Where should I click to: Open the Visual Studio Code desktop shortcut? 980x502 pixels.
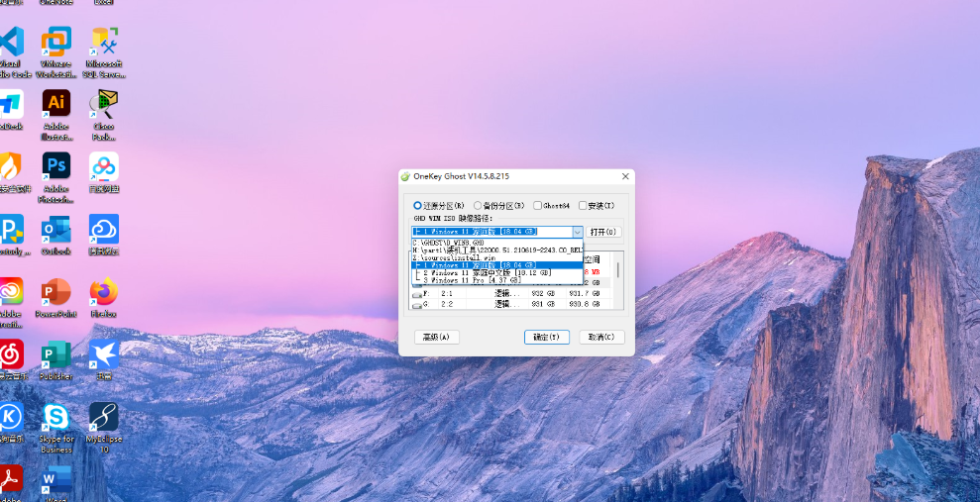tap(11, 51)
